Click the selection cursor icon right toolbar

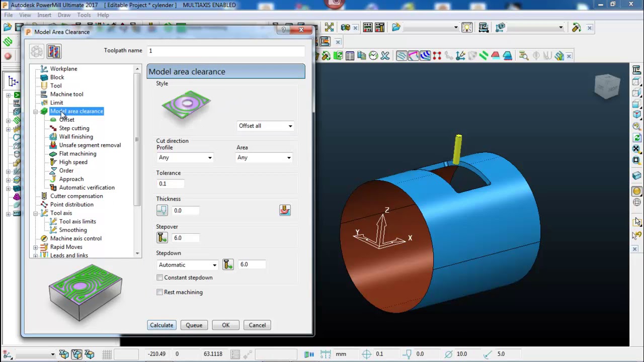637,222
